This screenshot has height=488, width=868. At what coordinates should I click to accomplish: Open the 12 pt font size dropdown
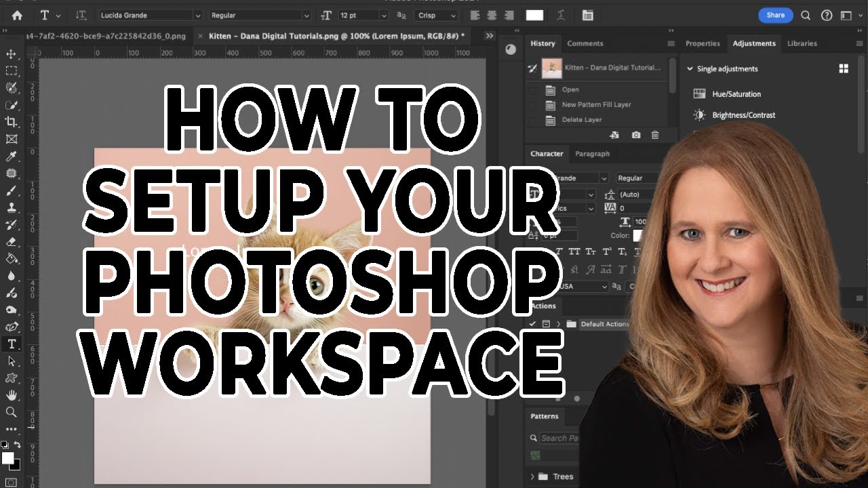[x=382, y=15]
